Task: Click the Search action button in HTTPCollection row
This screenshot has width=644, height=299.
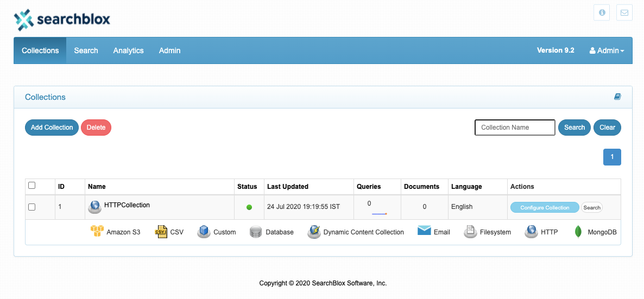Action: coord(592,207)
